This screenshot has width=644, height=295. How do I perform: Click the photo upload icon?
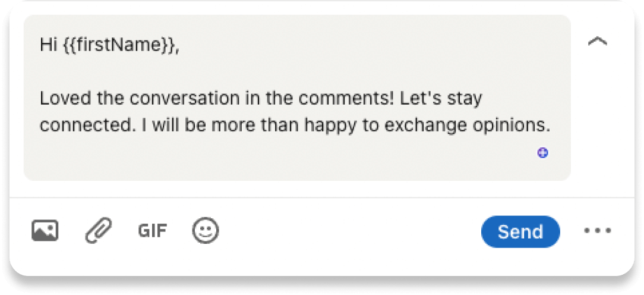point(45,231)
